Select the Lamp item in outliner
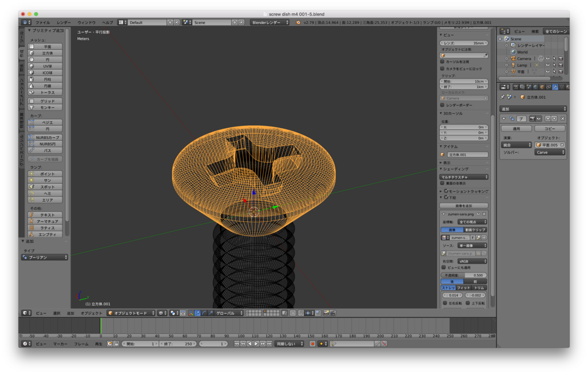Screen dimensions: 588x374 [x=521, y=65]
